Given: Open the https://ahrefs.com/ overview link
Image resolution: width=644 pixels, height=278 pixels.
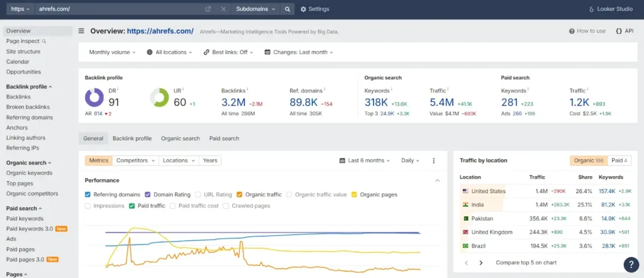Looking at the screenshot, I should pos(160,31).
